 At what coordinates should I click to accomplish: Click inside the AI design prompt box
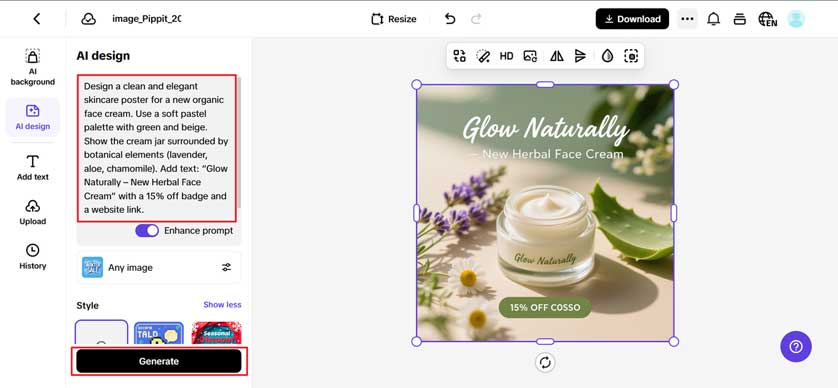coord(157,148)
